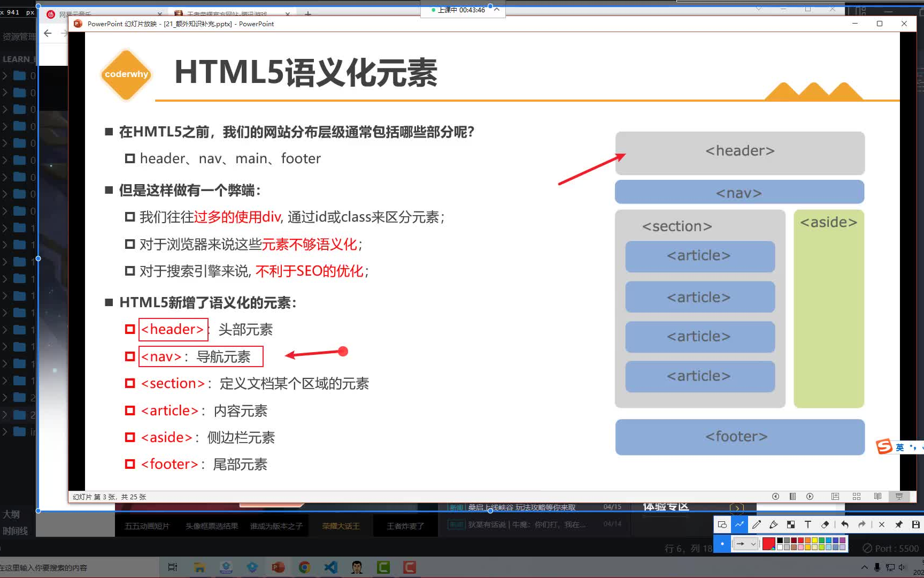
Task: Open Chrome from the taskbar
Action: tap(304, 567)
